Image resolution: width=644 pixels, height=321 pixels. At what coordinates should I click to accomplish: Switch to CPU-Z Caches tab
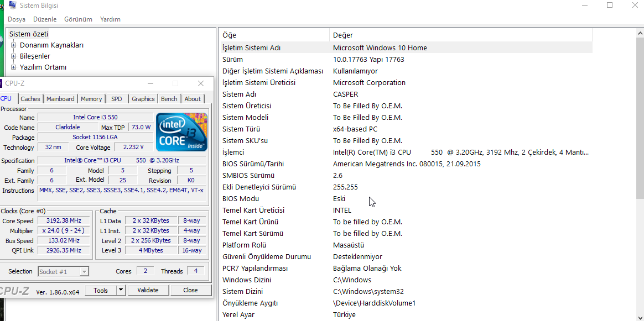pos(30,99)
